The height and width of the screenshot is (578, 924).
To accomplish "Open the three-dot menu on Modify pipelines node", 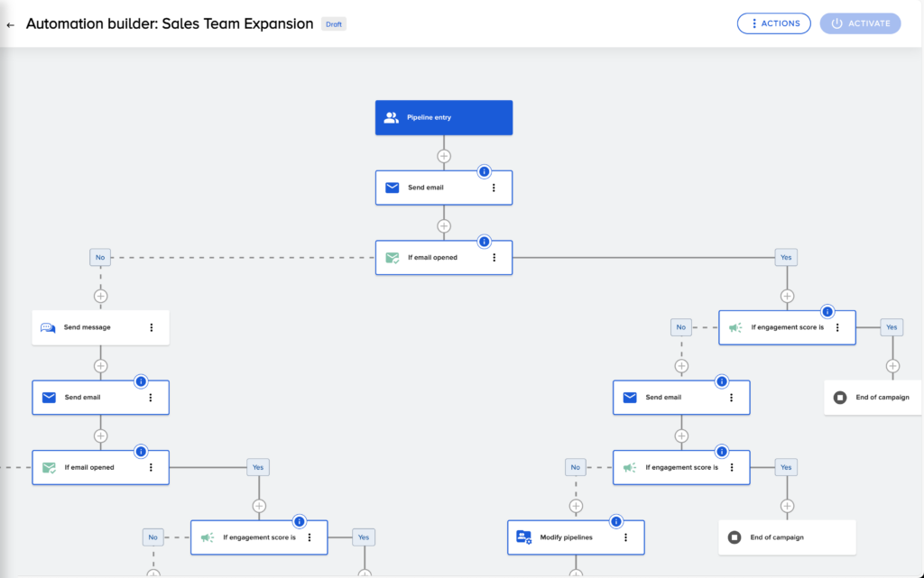I will 625,537.
